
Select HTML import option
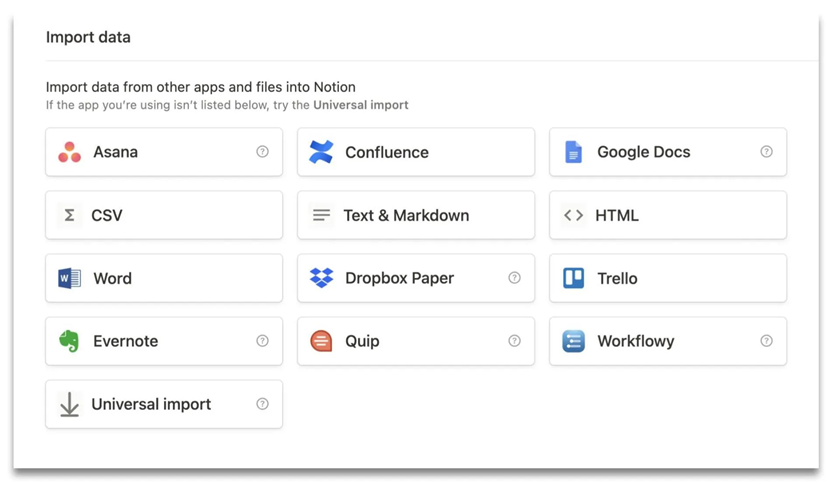pos(668,215)
